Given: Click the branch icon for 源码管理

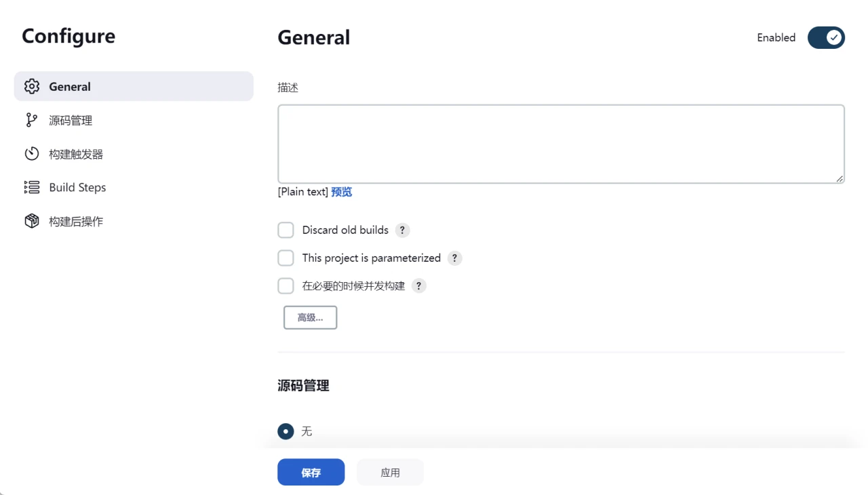Looking at the screenshot, I should pos(32,121).
